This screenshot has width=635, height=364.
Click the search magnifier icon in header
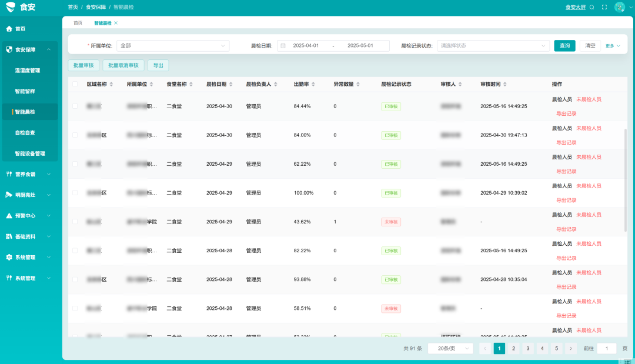[x=591, y=7]
